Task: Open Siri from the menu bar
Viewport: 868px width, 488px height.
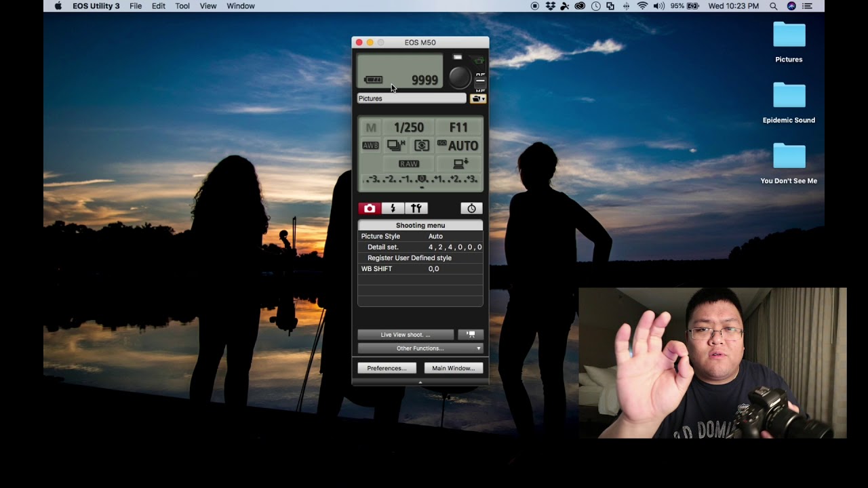Action: pyautogui.click(x=791, y=6)
